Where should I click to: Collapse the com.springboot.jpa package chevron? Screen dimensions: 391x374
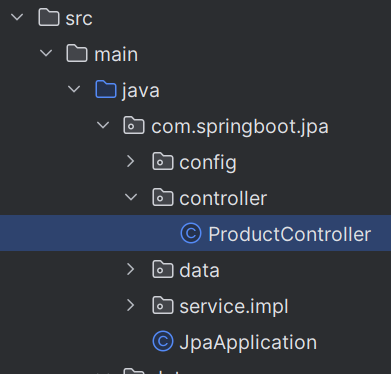(103, 125)
